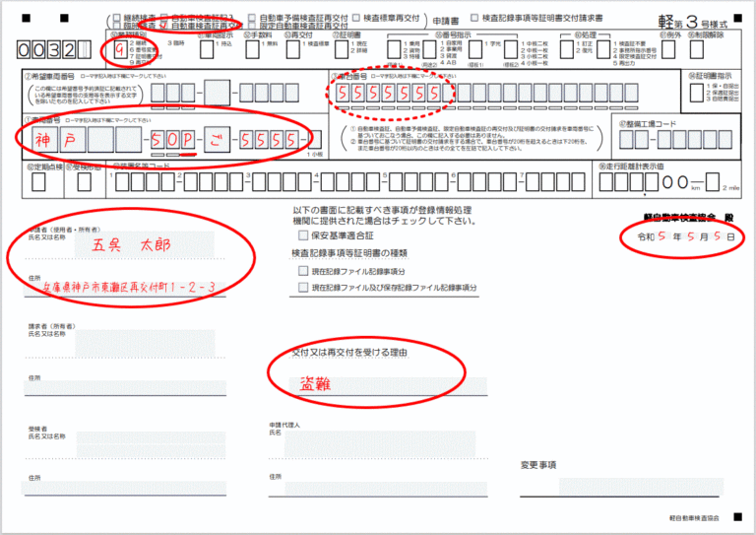Viewport: 756px width, 535px height.
Task: Click the 申請者 住所 field
Action: click(x=125, y=288)
